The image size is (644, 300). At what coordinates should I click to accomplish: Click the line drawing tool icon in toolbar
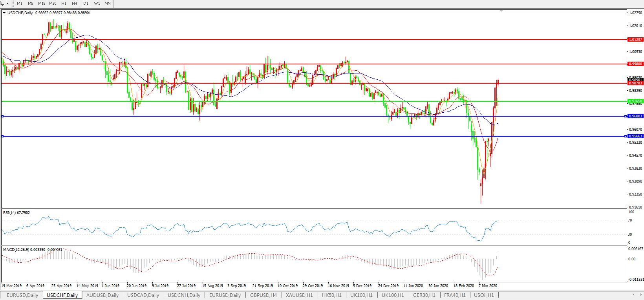2,4
